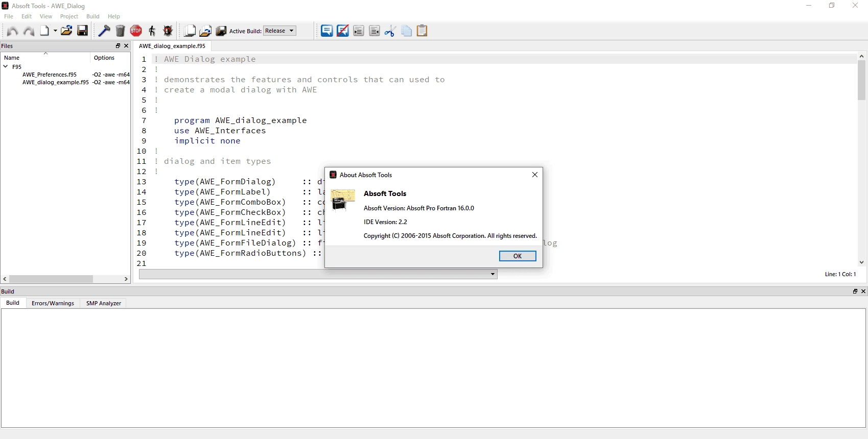Click code line 'use AWE_Interfaces'
This screenshot has height=439, width=868.
point(220,131)
